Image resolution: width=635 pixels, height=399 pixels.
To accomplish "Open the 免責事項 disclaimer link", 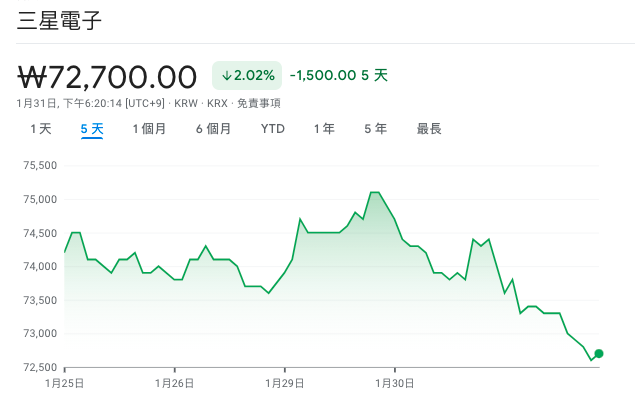I will pos(259,103).
